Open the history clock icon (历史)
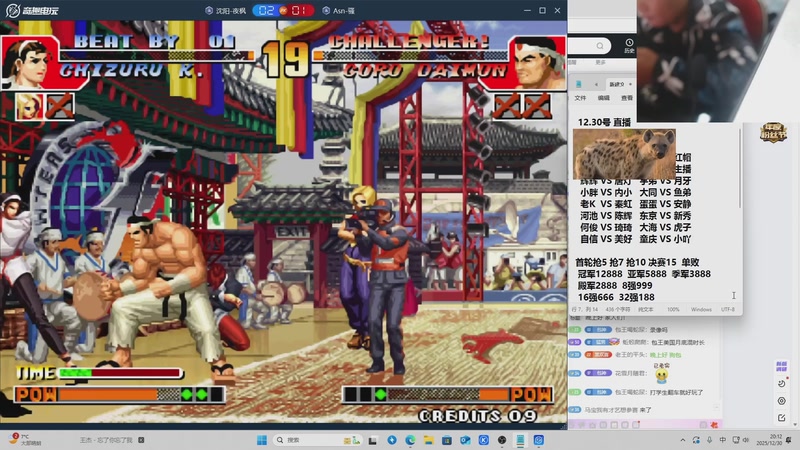The width and height of the screenshot is (800, 450). coord(629,45)
